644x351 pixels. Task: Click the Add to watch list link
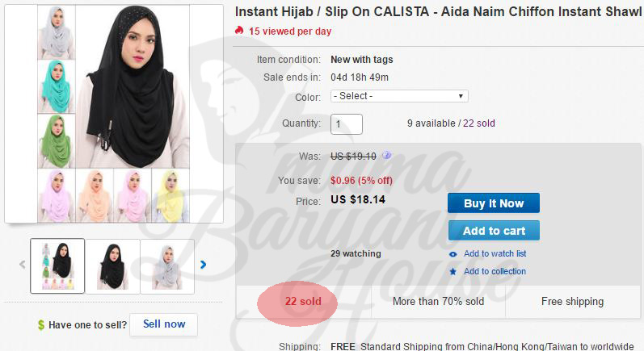pos(495,253)
